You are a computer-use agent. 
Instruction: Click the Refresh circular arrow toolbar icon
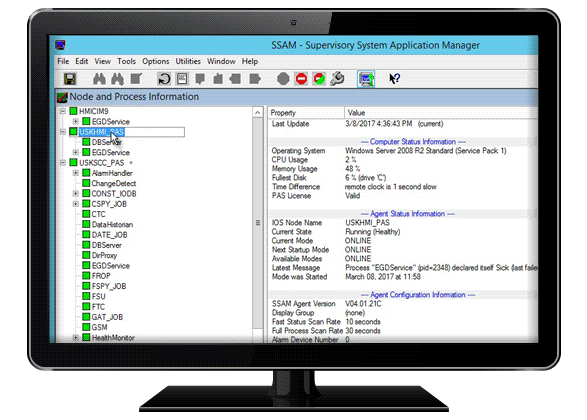pos(164,79)
